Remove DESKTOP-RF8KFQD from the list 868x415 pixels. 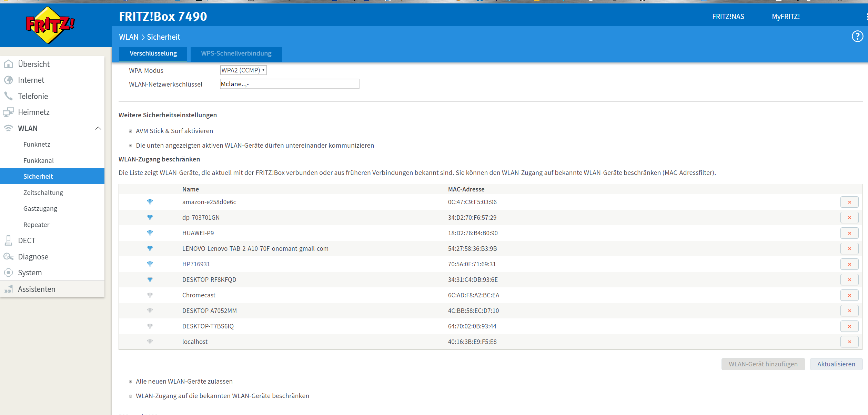[849, 280]
